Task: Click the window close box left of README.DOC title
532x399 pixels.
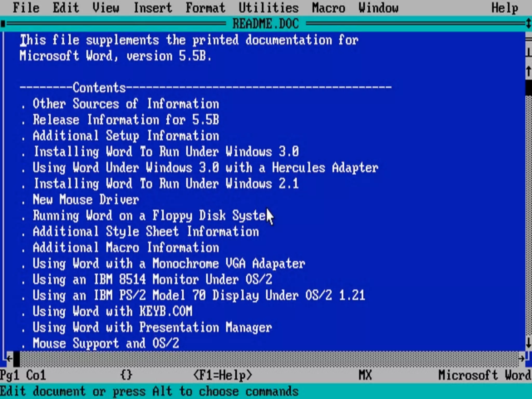Action: [3, 24]
